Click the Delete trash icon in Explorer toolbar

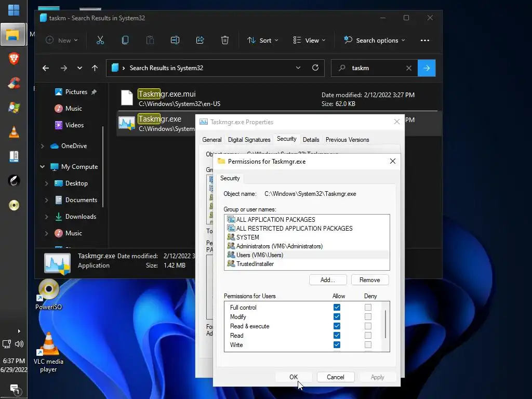click(224, 41)
